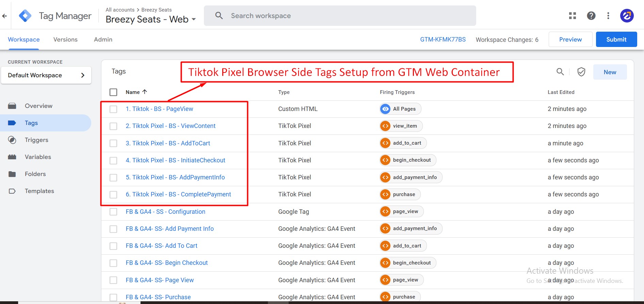Image resolution: width=644 pixels, height=304 pixels.
Task: Click the All Pages trigger chip
Action: (400, 109)
